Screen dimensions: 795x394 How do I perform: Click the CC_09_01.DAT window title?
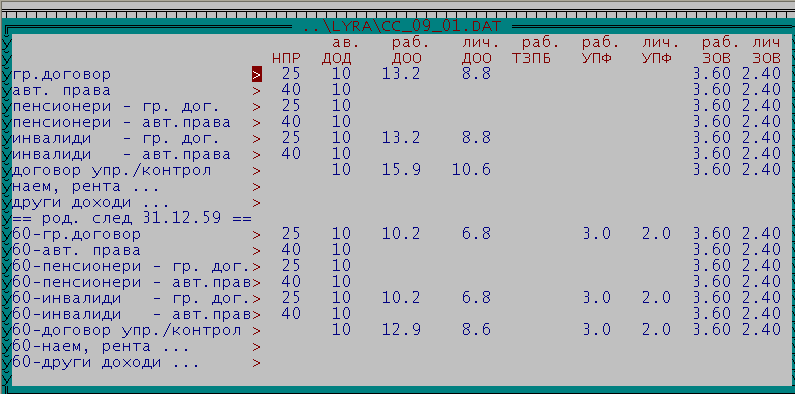(402, 26)
